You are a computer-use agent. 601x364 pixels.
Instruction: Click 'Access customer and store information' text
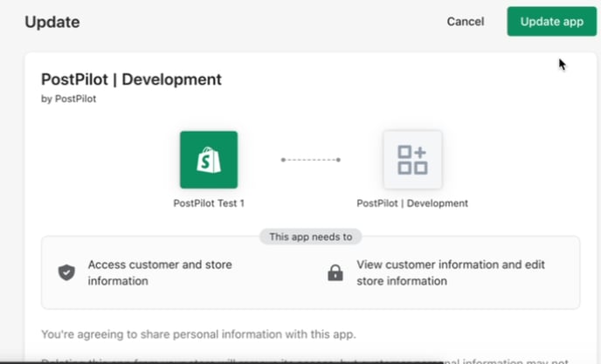tap(160, 272)
